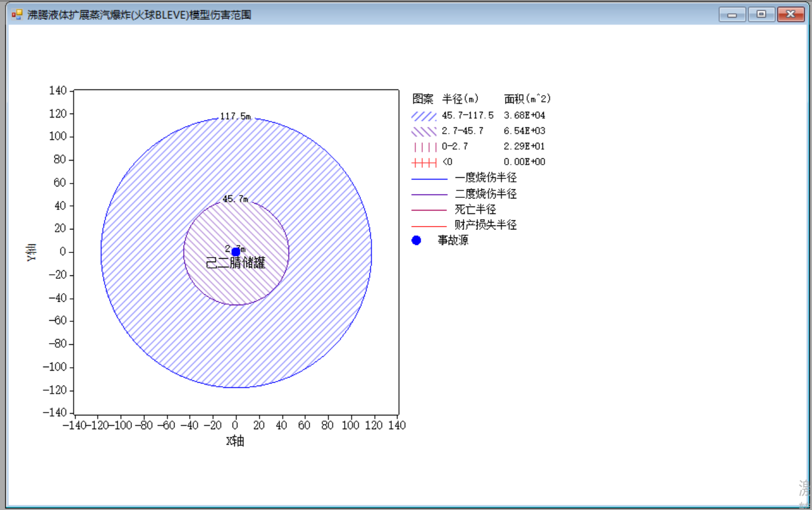Viewport: 812px width, 510px height.
Task: Click the 己二腈储罐 label in chart
Action: (x=235, y=263)
